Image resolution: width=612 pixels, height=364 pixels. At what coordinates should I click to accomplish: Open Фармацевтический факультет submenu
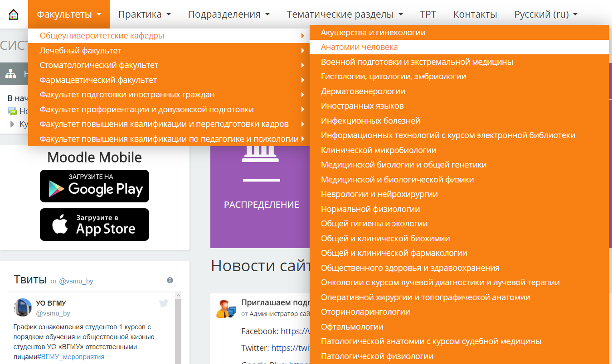[98, 80]
